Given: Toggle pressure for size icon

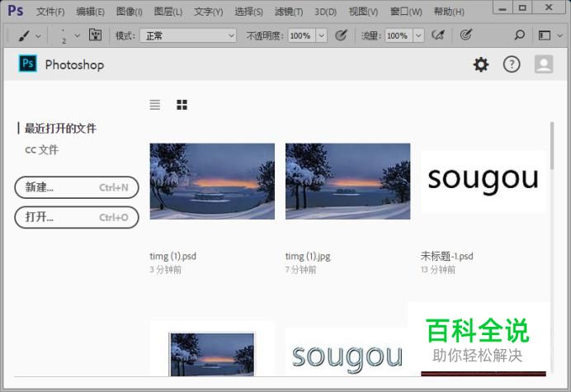Looking at the screenshot, I should coord(465,35).
